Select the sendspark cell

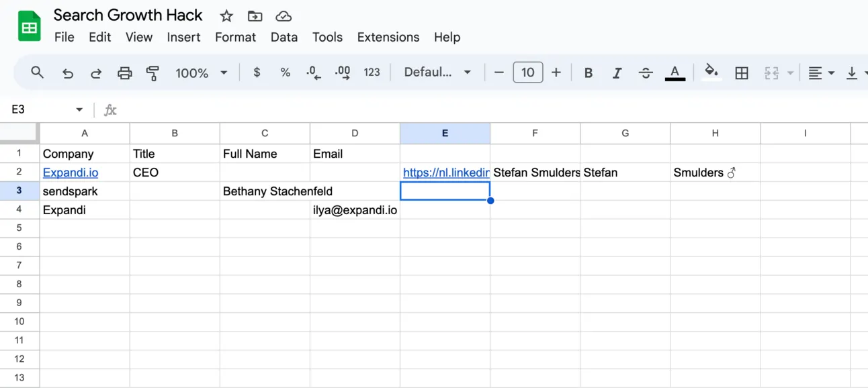tap(85, 191)
